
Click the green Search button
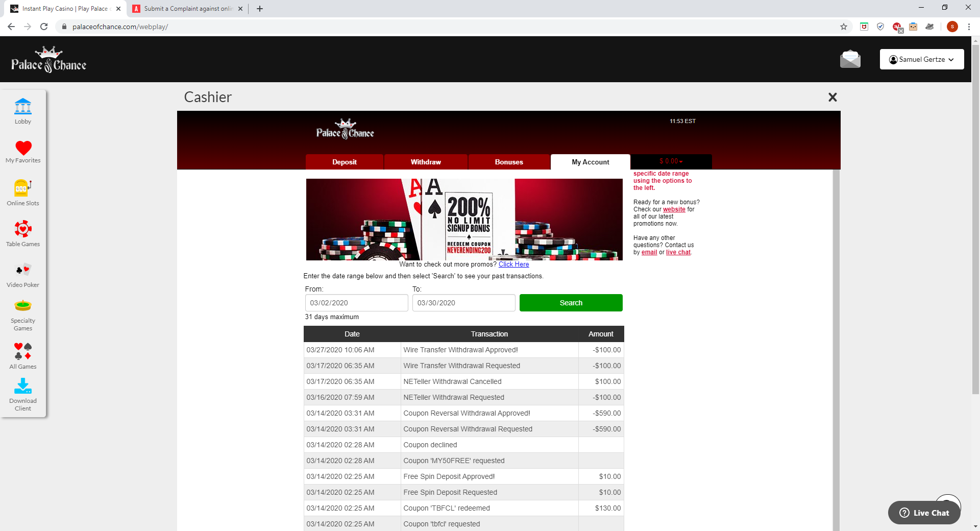(571, 303)
